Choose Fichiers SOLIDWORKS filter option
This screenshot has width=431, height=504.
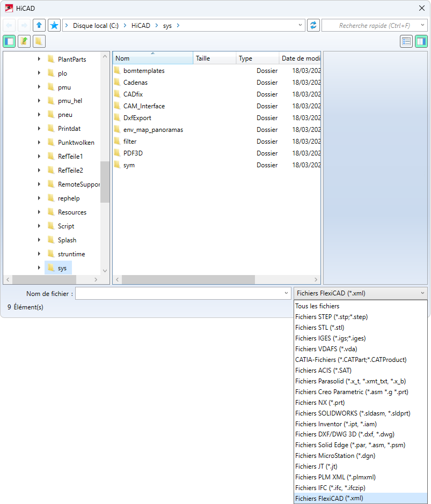[x=361, y=413]
